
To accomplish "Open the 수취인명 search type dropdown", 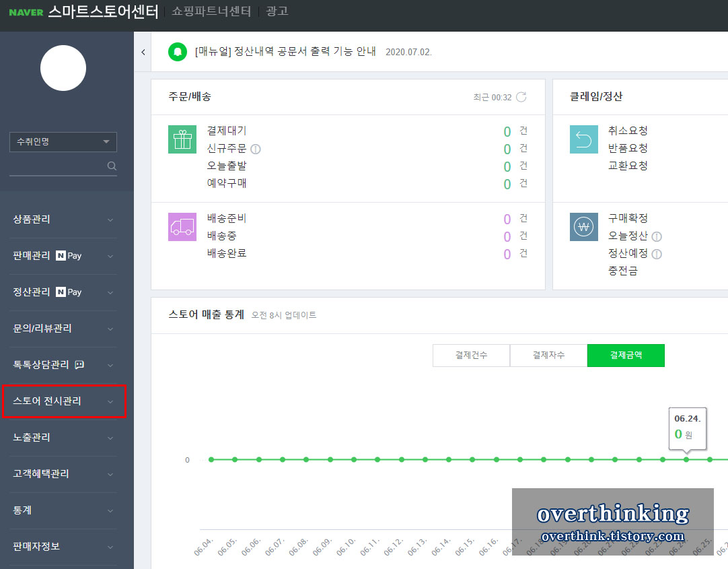I will click(x=63, y=141).
